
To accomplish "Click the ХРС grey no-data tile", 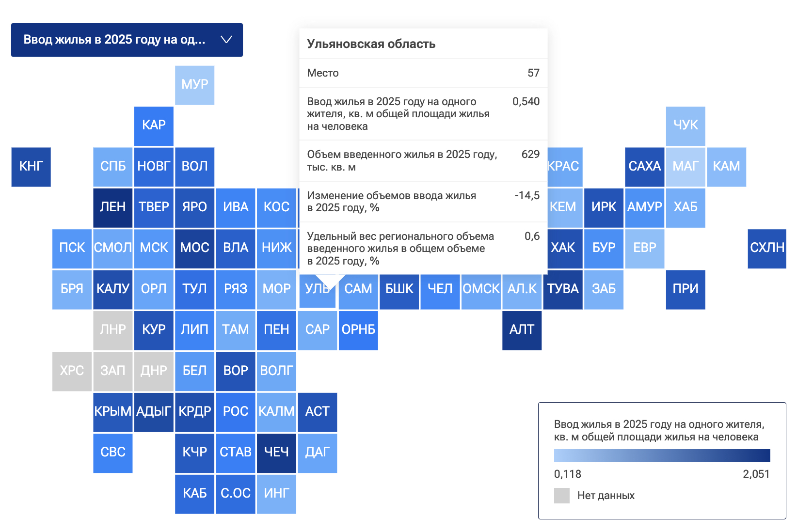I will pos(72,371).
